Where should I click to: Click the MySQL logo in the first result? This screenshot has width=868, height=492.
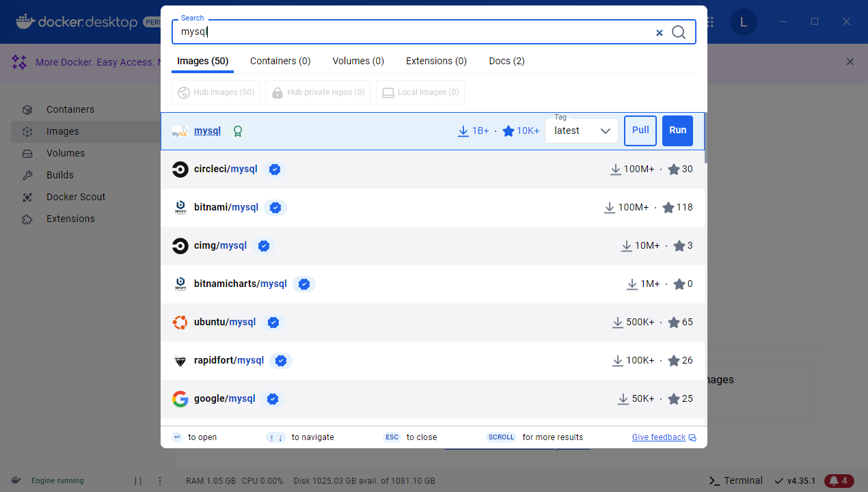tap(180, 131)
